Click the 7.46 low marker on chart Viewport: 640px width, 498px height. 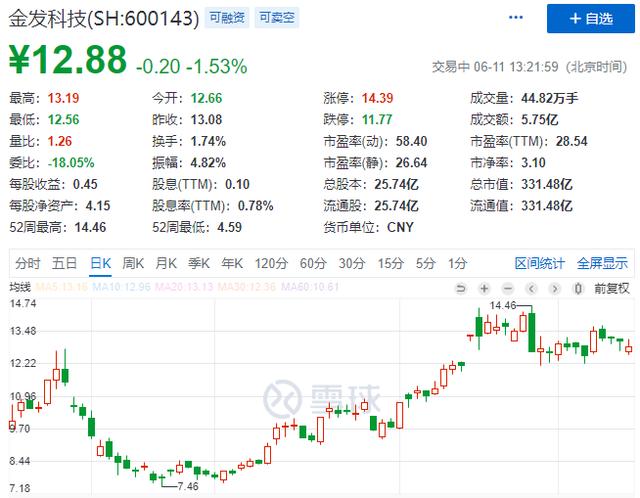point(188,486)
